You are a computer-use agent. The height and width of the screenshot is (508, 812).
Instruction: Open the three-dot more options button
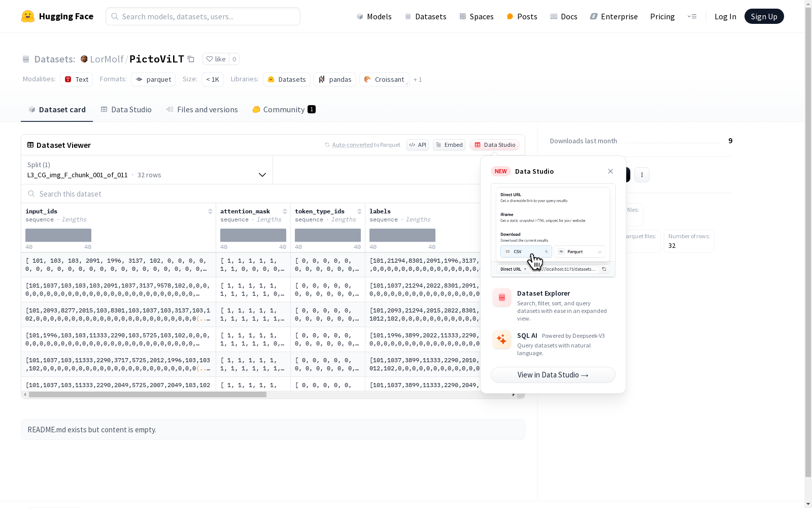(642, 175)
